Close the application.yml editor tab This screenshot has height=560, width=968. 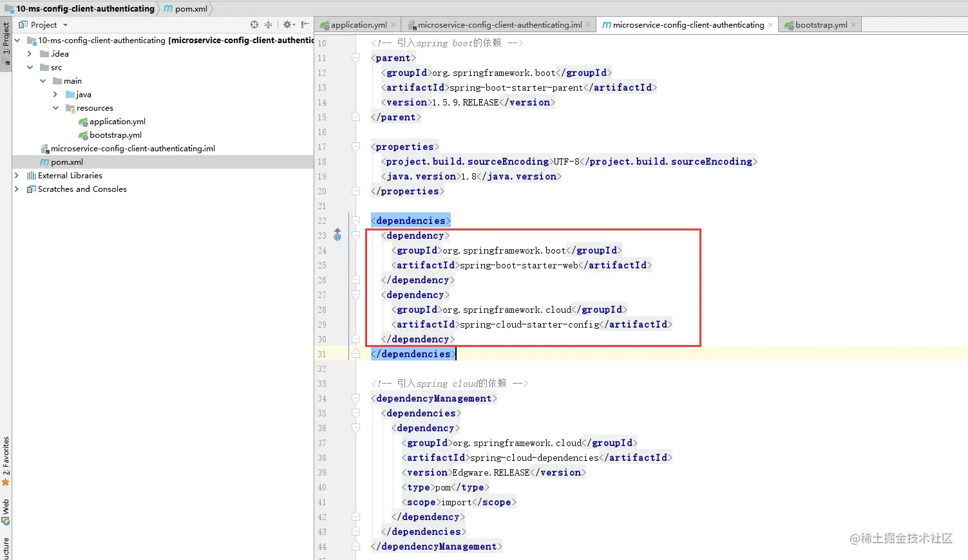point(394,25)
